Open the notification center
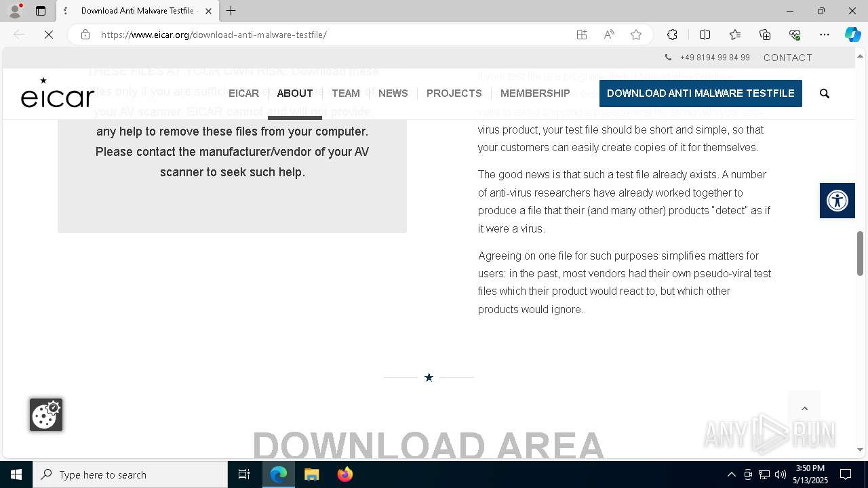Image resolution: width=868 pixels, height=488 pixels. coord(846,474)
